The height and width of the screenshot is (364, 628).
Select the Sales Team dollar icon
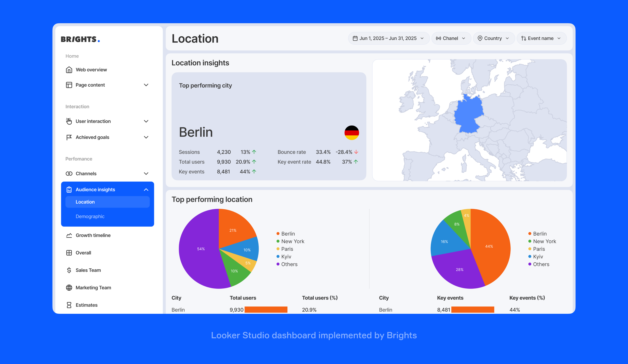tap(69, 270)
